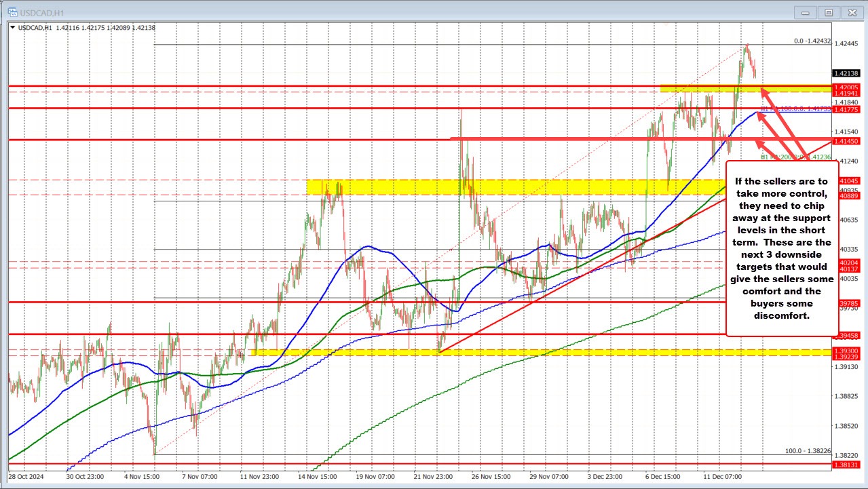This screenshot has height=489, width=868.
Task: Expand the OHLC quote dropdown arrow beside USDCAD,H1
Action: click(12, 28)
